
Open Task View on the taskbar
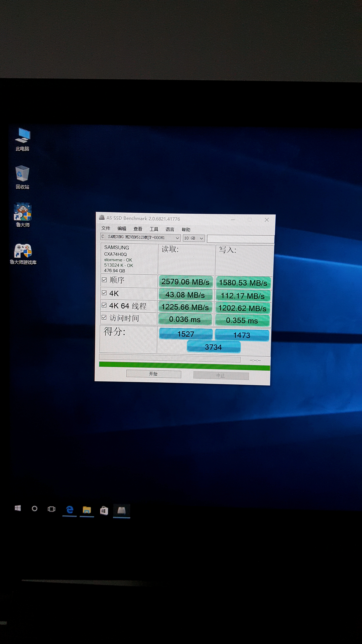(x=51, y=509)
